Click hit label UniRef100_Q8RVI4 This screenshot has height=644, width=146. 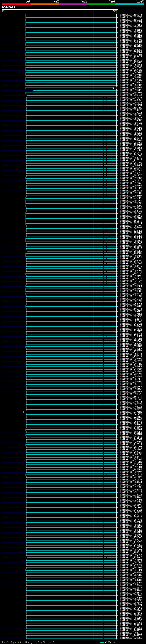(x=131, y=138)
